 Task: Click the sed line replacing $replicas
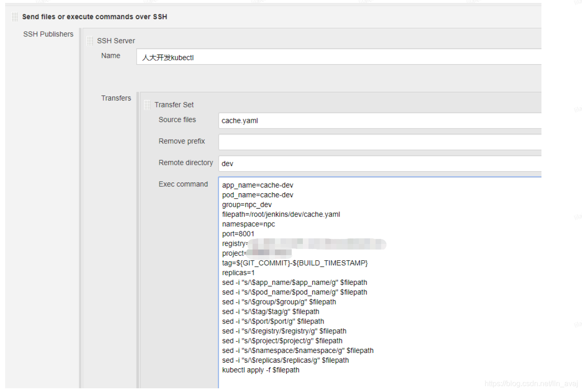(x=286, y=360)
